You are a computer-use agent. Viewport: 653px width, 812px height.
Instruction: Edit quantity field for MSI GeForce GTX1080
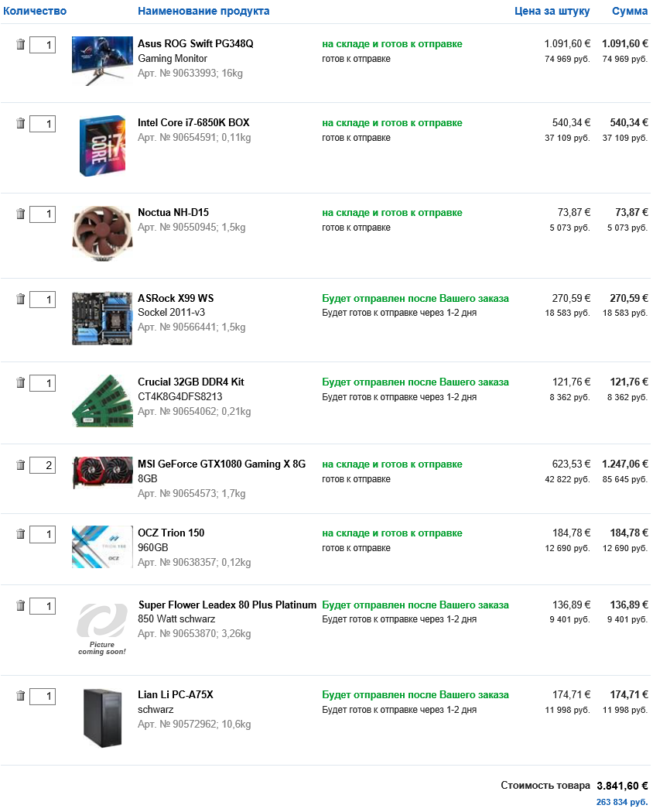(43, 465)
